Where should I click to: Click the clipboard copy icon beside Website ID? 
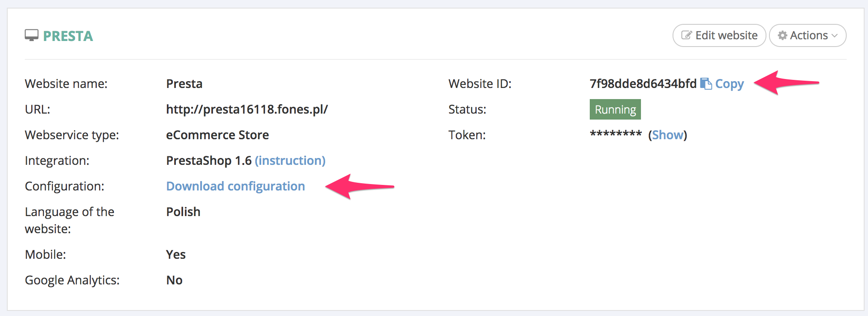click(706, 84)
